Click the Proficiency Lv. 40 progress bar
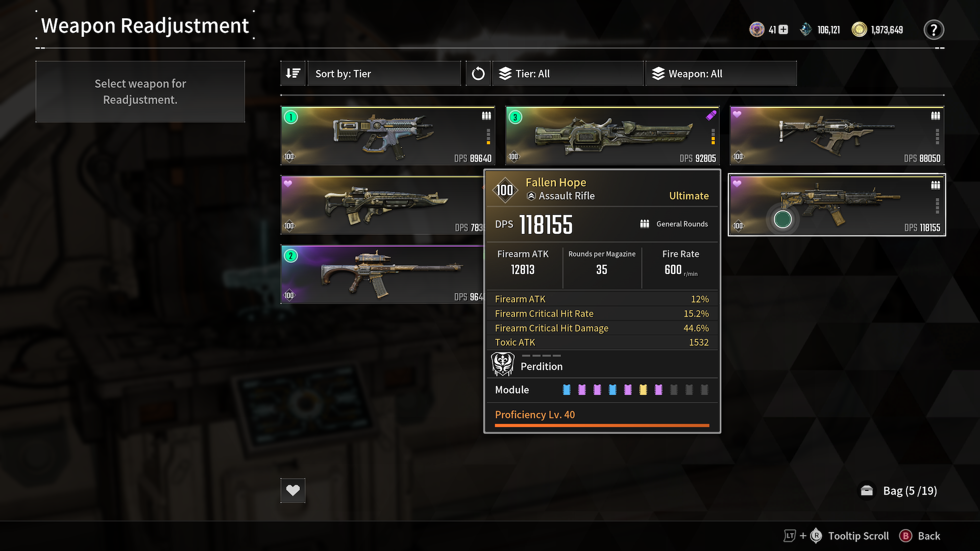The image size is (980, 551). pos(602,425)
